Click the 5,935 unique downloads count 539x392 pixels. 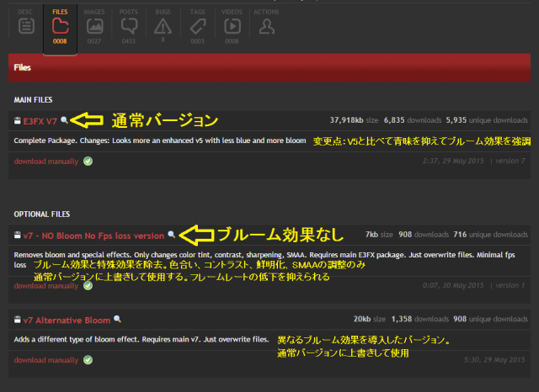tap(487, 120)
